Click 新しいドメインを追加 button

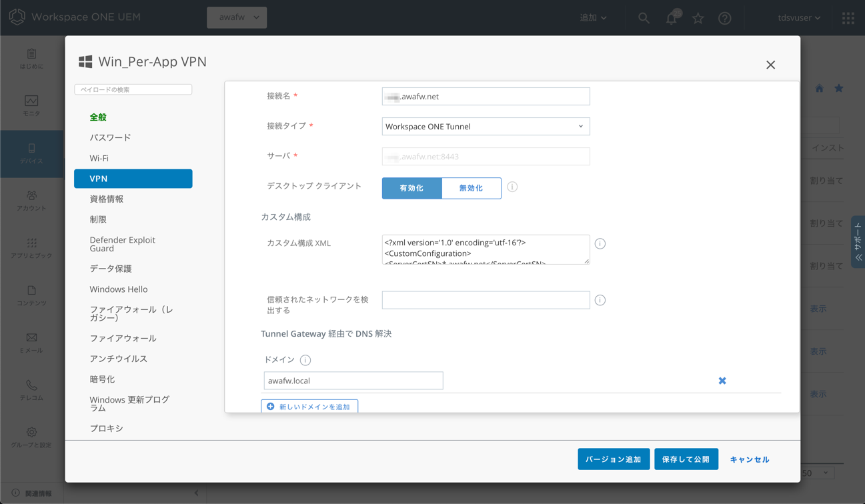coord(309,406)
